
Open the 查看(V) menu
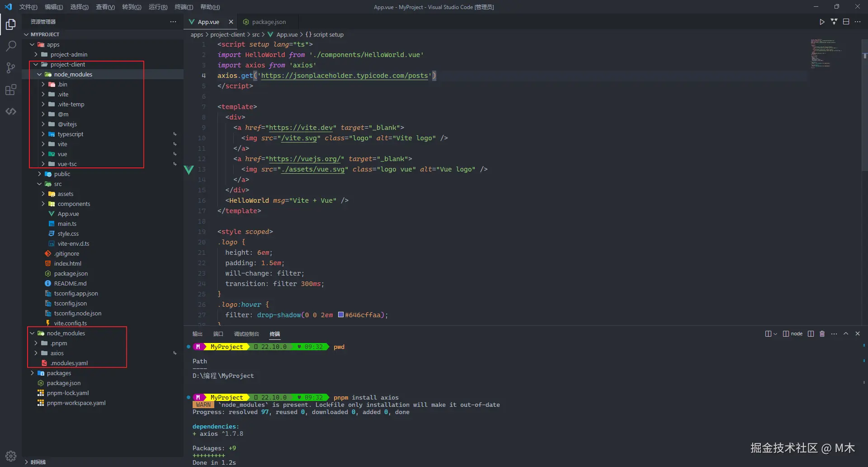pyautogui.click(x=105, y=7)
